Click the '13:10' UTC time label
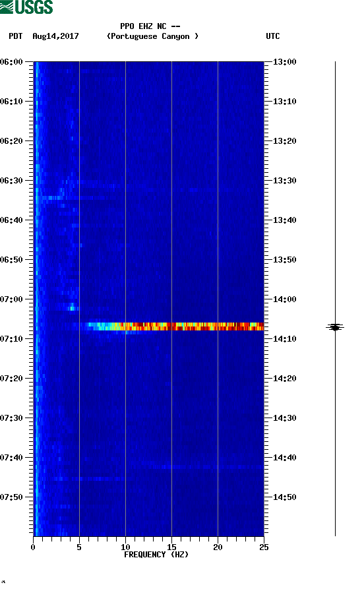Viewport: 364px width, 589px height. (x=285, y=102)
